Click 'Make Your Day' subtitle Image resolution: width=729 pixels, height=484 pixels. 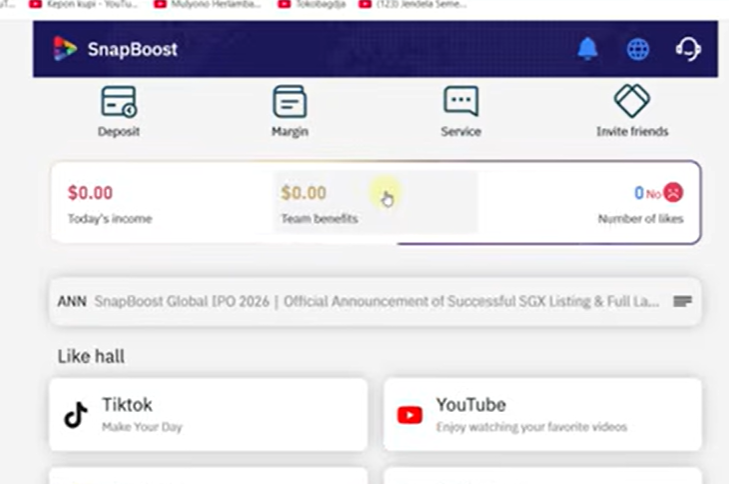click(142, 427)
